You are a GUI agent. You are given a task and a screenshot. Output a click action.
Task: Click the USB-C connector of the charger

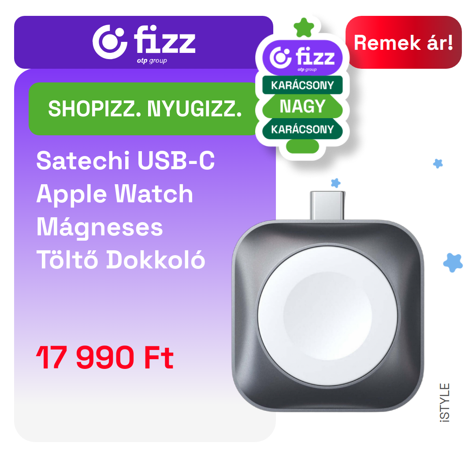pos(327,205)
